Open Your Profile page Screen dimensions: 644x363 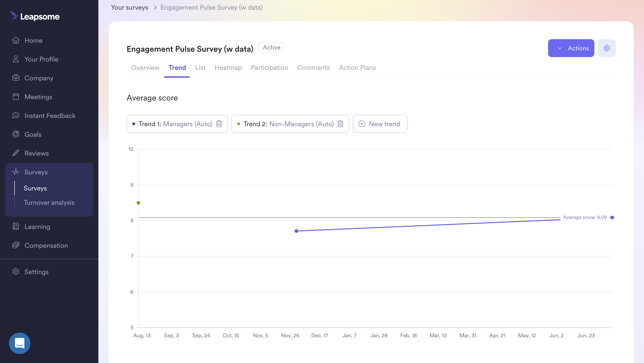click(42, 59)
